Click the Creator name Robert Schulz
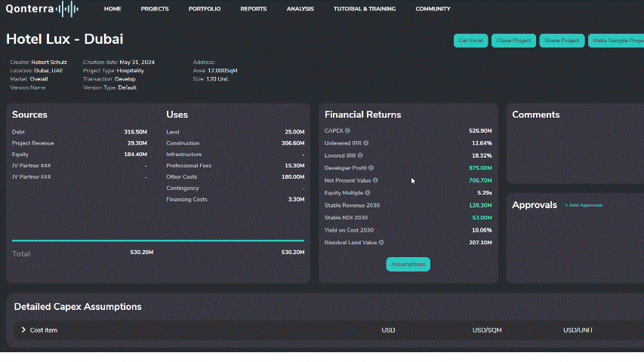Screen dimensions: 644x362 click(x=49, y=63)
